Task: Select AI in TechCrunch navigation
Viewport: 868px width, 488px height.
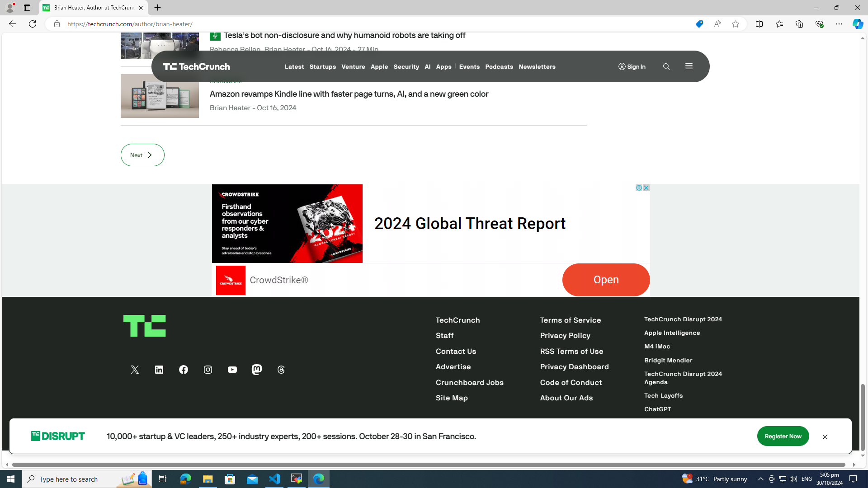Action: click(x=428, y=67)
